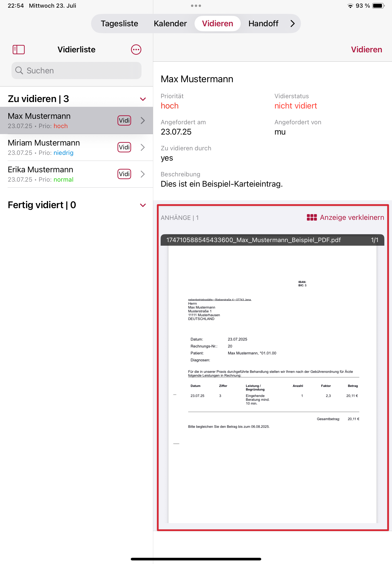Click the PDF filename header bar
The height and width of the screenshot is (564, 392).
click(272, 240)
